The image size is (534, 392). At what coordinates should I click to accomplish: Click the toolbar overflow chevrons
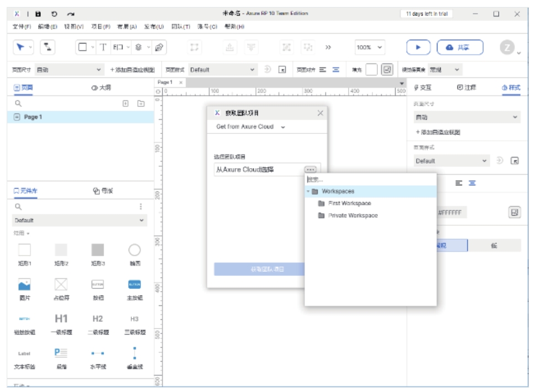(x=328, y=47)
